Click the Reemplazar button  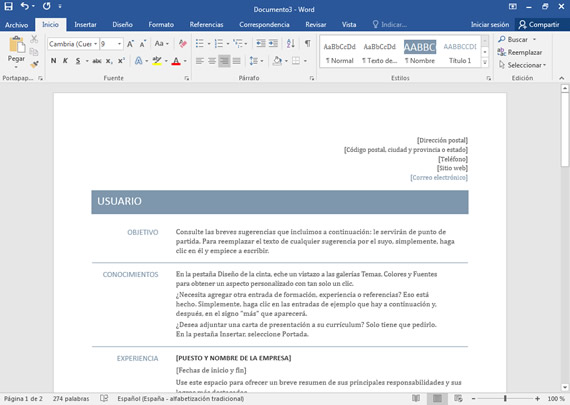pos(520,52)
